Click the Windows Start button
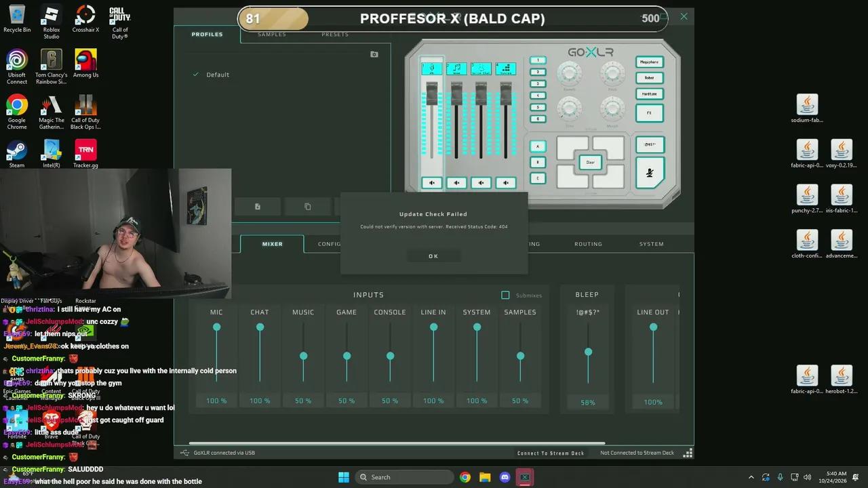Screen dimensions: 868x488 [x=344, y=477]
